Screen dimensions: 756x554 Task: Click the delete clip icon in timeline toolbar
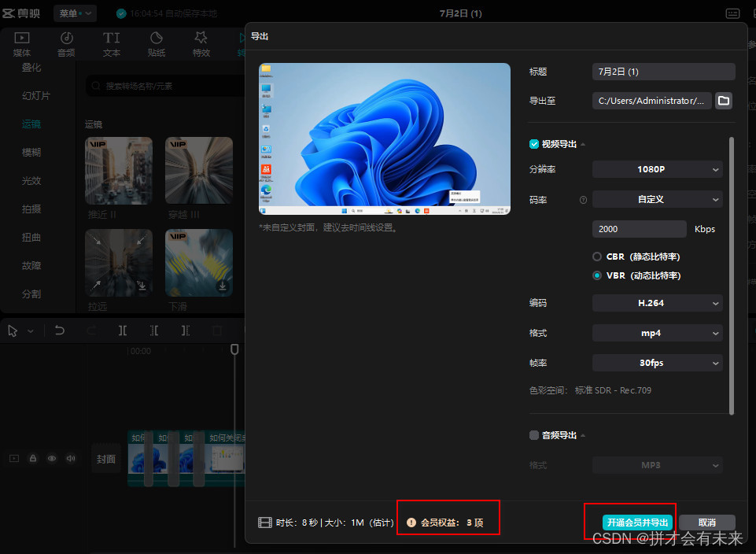[x=217, y=331]
